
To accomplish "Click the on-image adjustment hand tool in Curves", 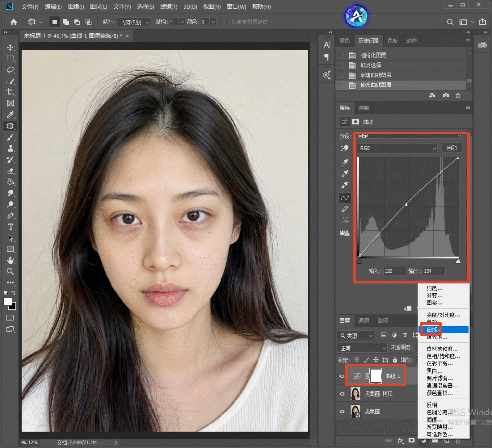I will [344, 148].
